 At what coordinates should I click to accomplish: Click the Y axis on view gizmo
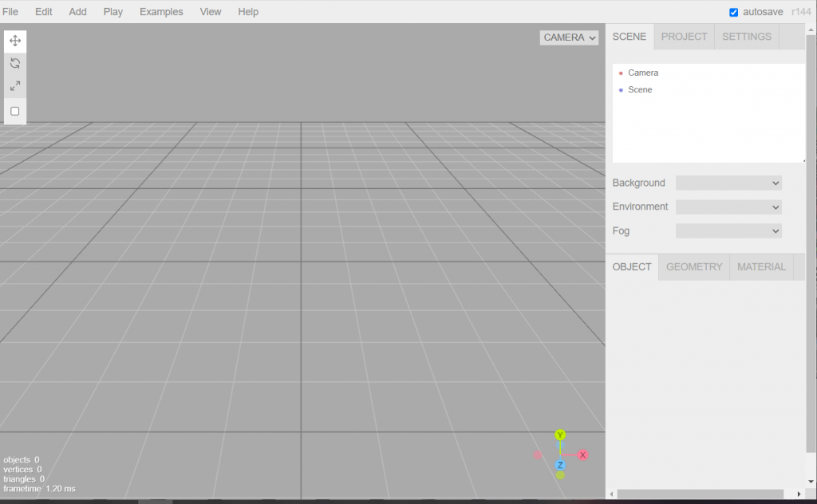coord(560,435)
